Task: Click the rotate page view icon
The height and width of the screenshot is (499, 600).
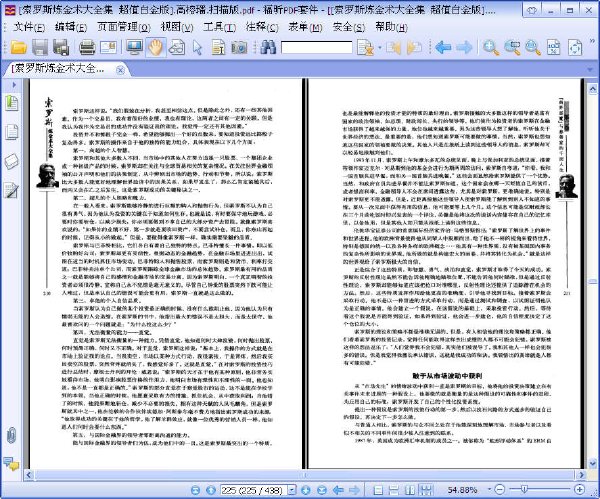Action: [575, 48]
